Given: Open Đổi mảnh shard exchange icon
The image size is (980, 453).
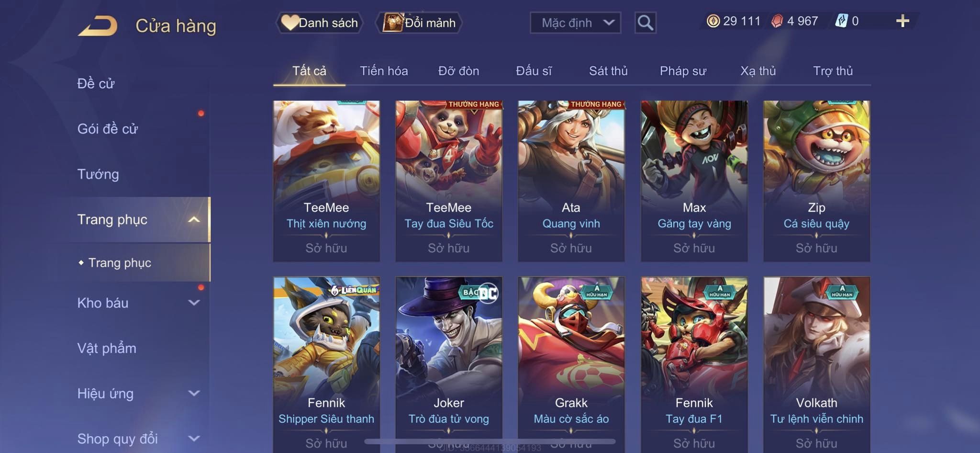Looking at the screenshot, I should [393, 23].
